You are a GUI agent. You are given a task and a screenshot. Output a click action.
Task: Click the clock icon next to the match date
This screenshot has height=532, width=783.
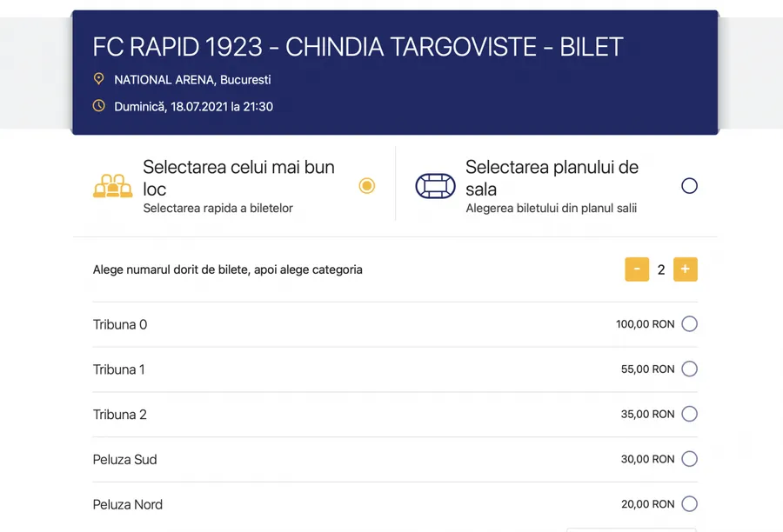tap(98, 106)
